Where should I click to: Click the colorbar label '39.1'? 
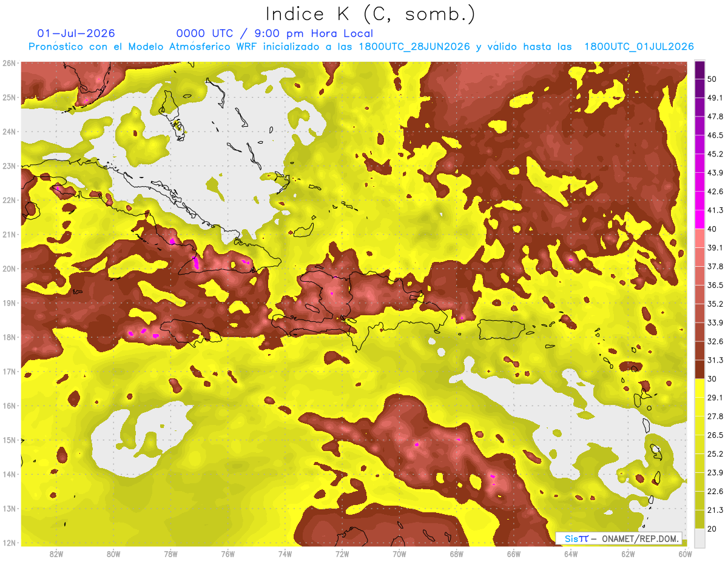pyautogui.click(x=715, y=247)
